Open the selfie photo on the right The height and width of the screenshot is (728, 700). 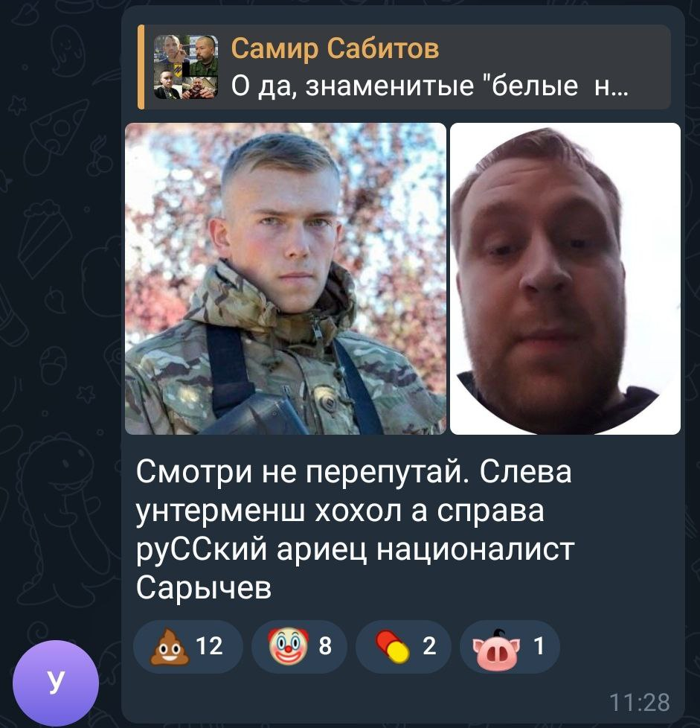coord(565,278)
